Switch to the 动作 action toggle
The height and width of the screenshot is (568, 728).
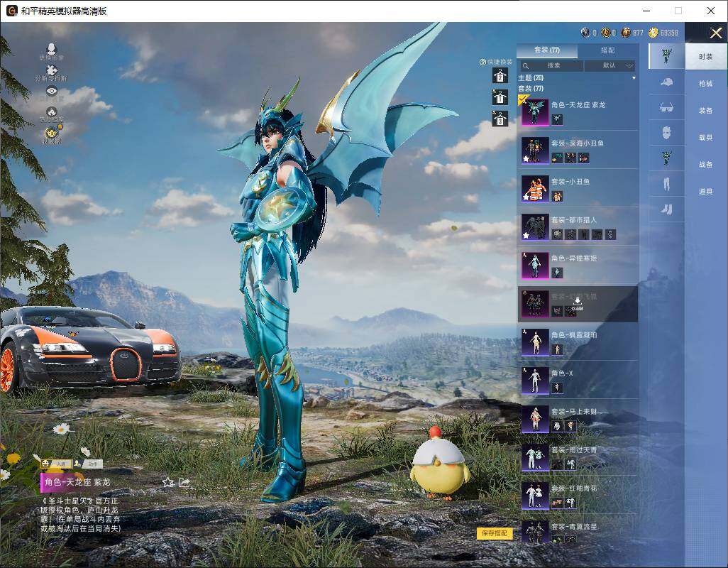[x=89, y=464]
